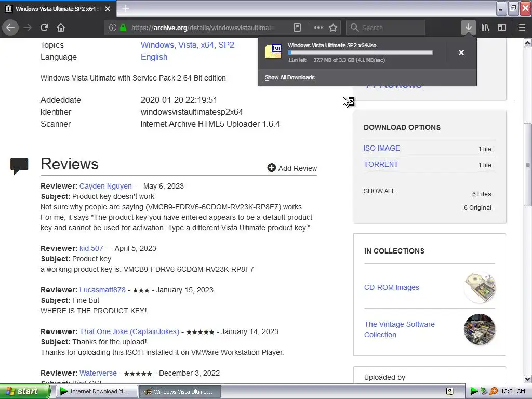Image resolution: width=532 pixels, height=399 pixels.
Task: Open The Vintage Software Collection link
Action: click(400, 329)
